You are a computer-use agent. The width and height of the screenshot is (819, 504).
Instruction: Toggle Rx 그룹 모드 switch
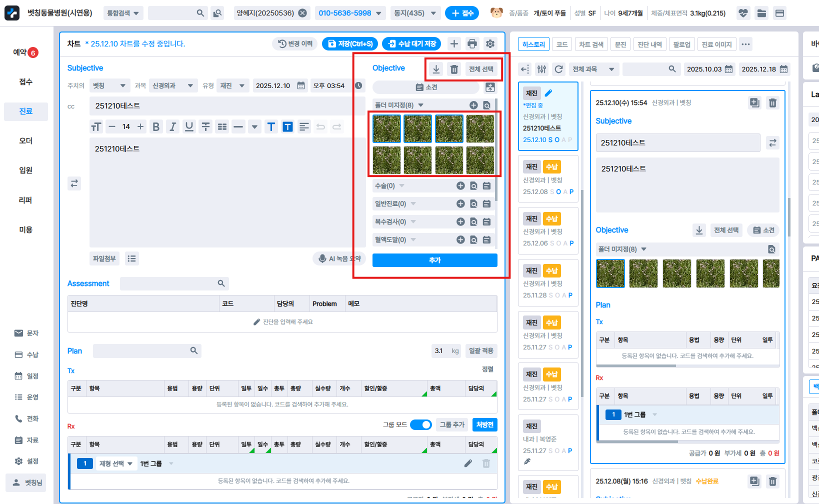pos(421,424)
